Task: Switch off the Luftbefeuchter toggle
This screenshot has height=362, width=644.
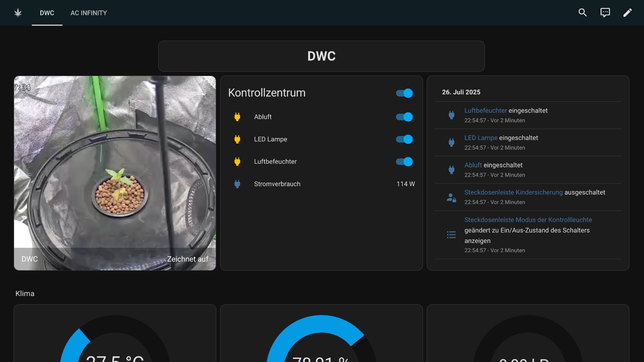Action: [404, 162]
